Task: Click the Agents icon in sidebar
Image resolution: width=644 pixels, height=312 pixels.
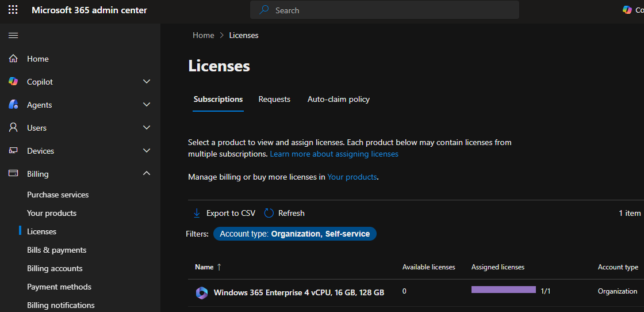Action: pyautogui.click(x=13, y=105)
